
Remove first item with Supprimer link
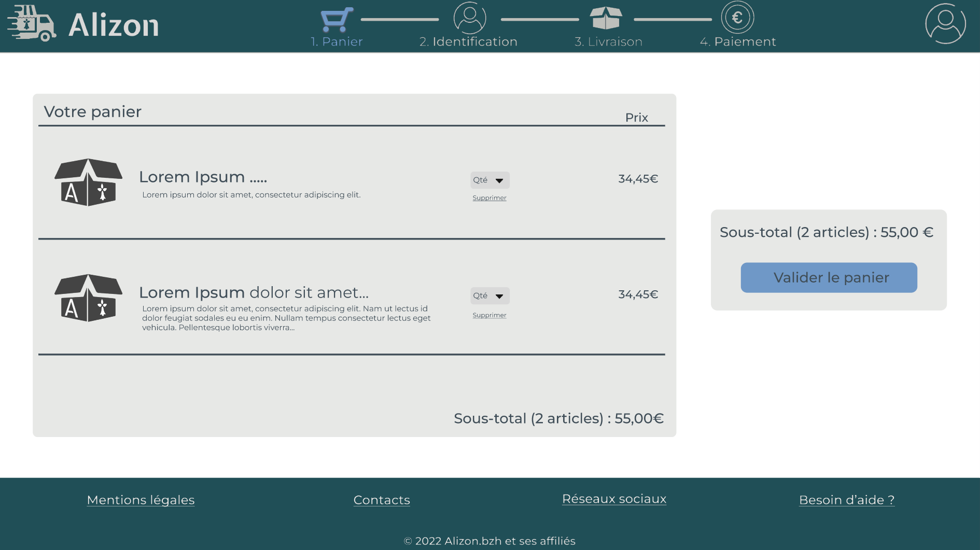tap(489, 198)
